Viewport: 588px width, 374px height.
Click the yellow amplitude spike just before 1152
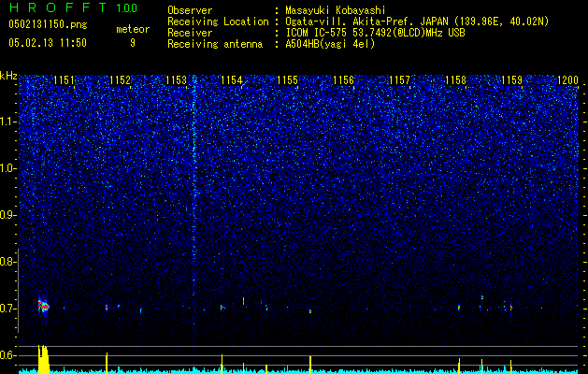107,363
